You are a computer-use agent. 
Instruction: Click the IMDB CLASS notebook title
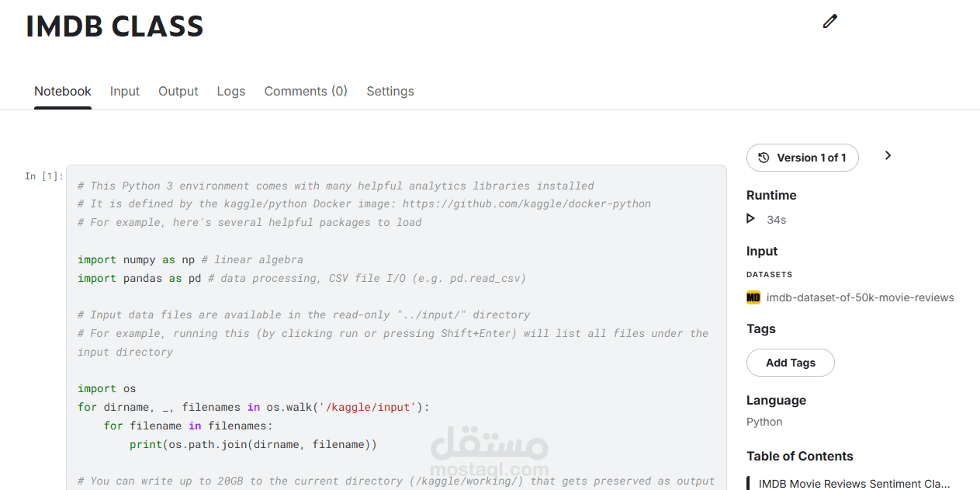115,26
